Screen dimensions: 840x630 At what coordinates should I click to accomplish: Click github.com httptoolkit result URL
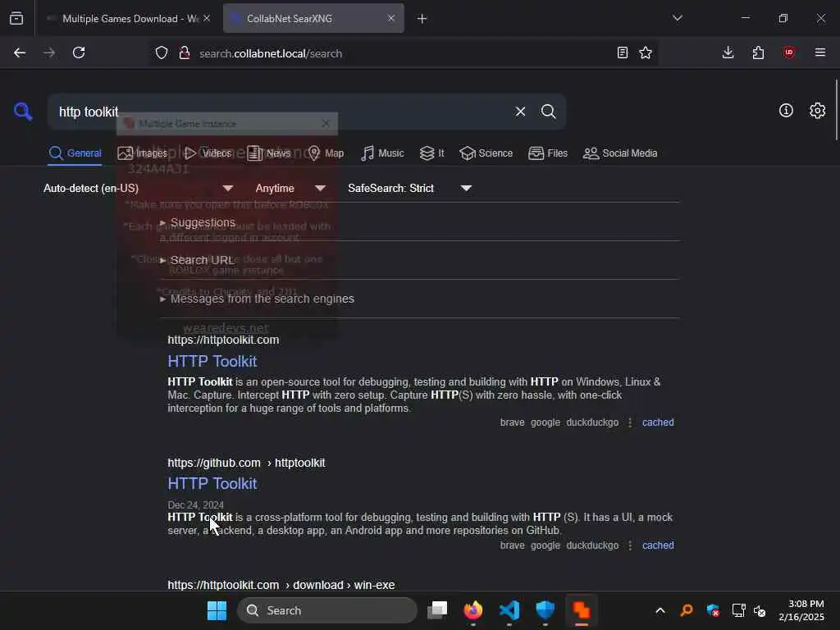click(x=246, y=463)
